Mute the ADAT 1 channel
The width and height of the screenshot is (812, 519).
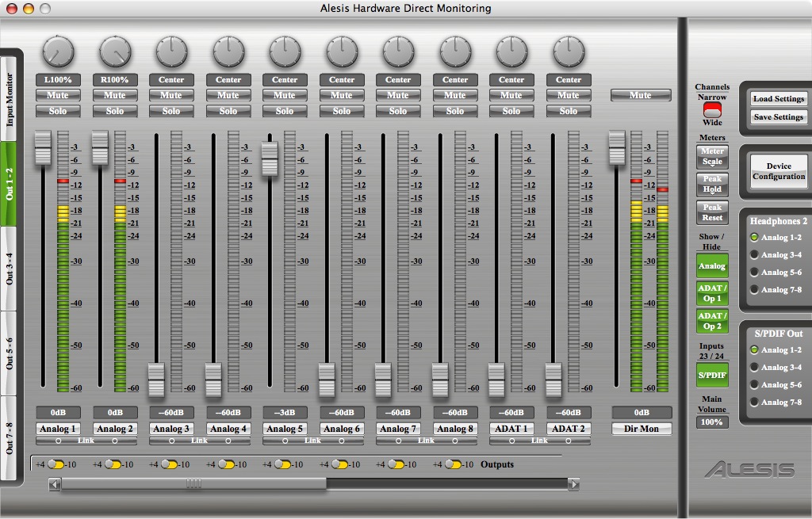[511, 95]
